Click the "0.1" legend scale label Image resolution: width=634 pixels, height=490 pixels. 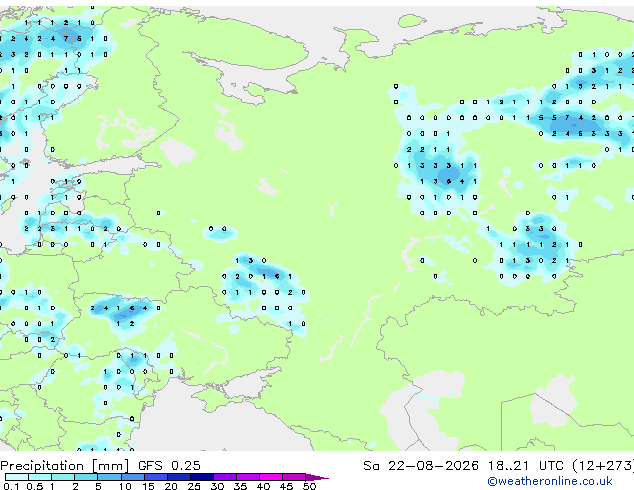(11, 486)
